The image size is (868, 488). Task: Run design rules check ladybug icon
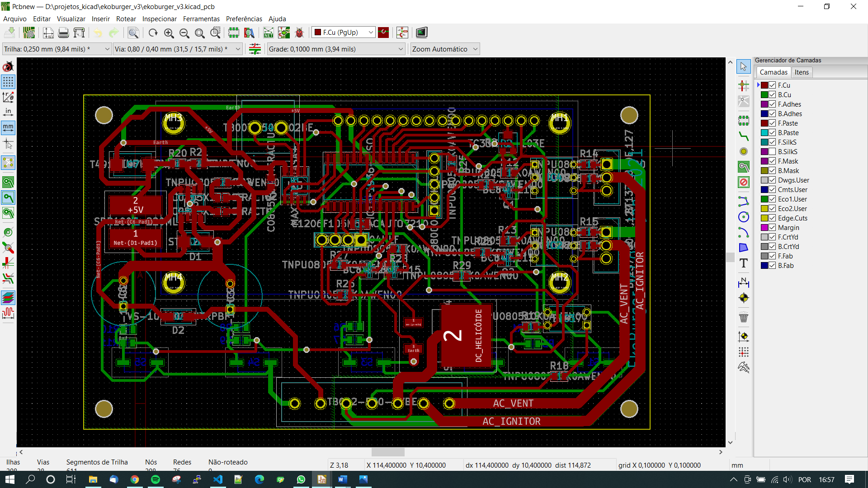(299, 33)
